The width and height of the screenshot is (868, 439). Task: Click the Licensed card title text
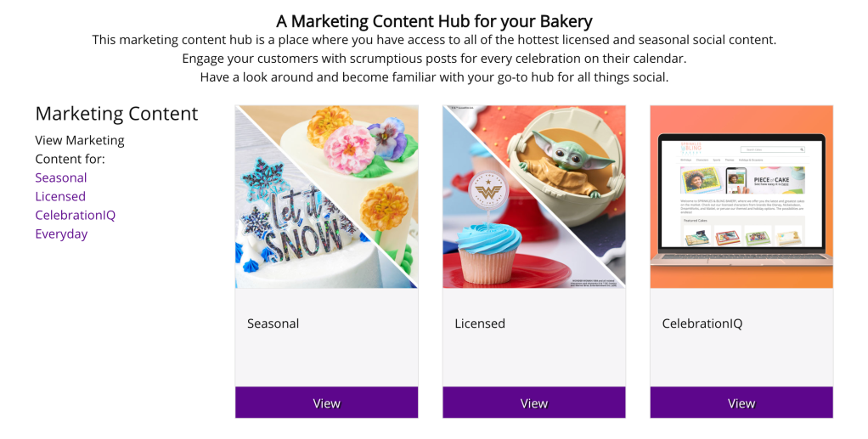480,324
